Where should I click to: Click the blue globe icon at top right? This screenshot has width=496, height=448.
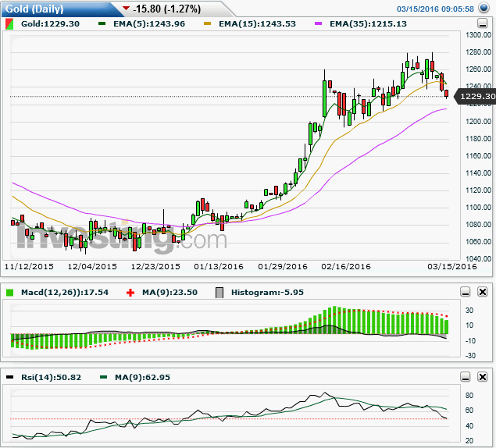[484, 8]
